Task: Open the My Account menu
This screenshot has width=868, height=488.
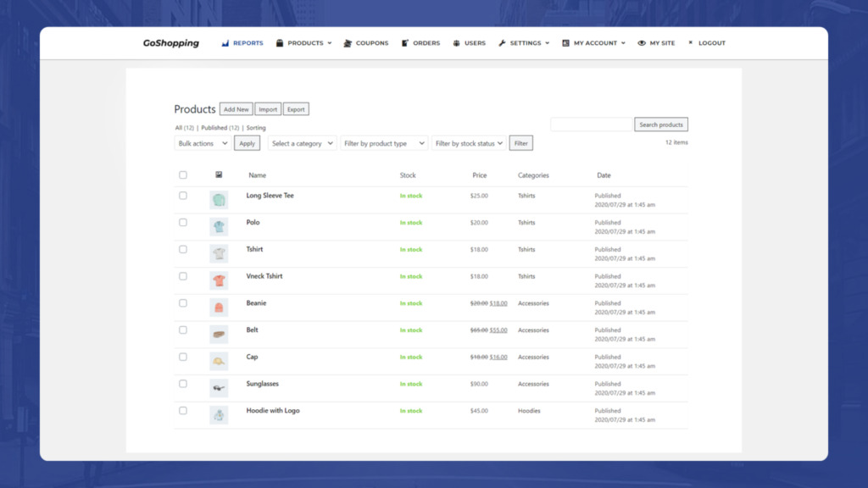Action: (593, 43)
